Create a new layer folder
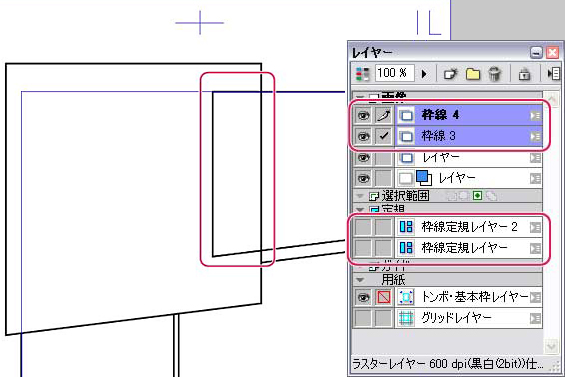This screenshot has width=565, height=377. (x=473, y=74)
